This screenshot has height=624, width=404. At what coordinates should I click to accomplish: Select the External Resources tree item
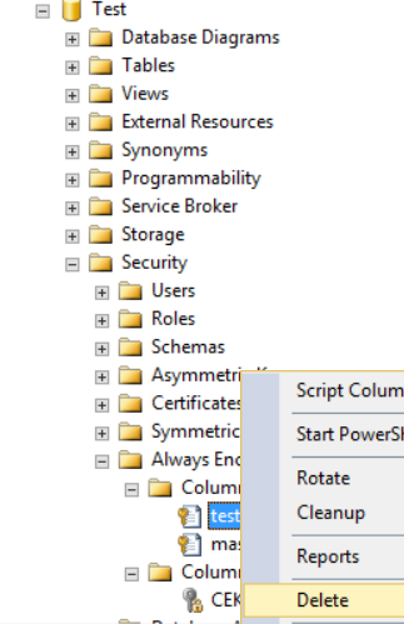197,122
